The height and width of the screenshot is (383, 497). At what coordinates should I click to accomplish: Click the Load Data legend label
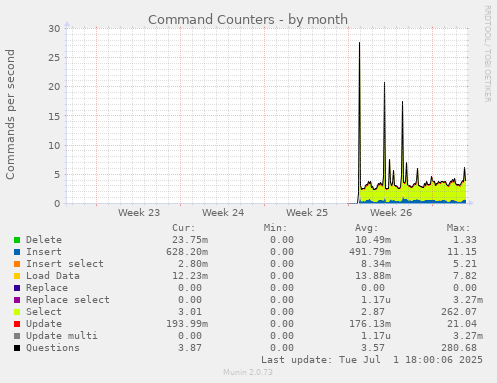pyautogui.click(x=53, y=276)
